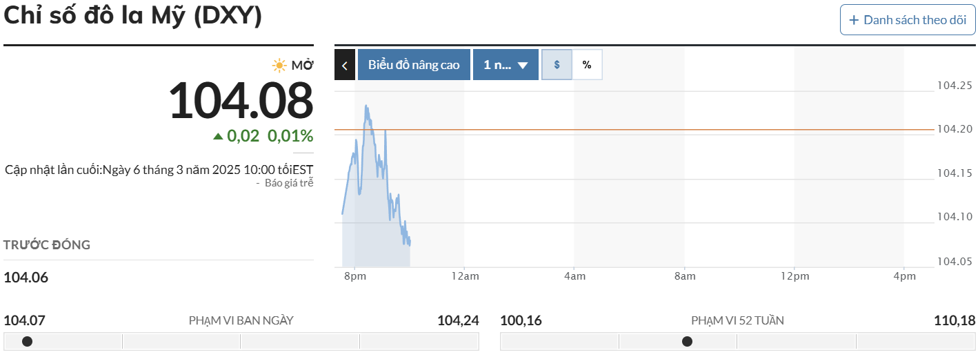Screen dimensions: 980x357
Task: Click the 4pm label on the time axis
Action: [904, 276]
